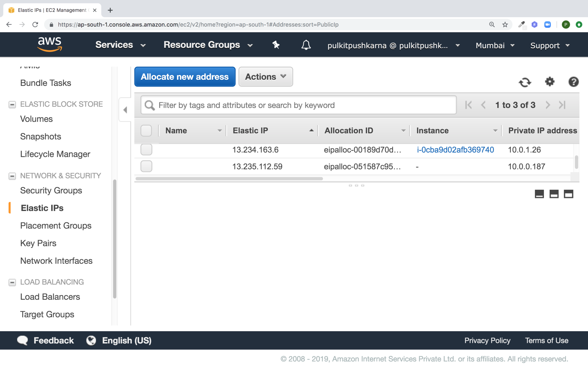Toggle the select-all checkbox in table header
This screenshot has width=588, height=368.
click(146, 131)
